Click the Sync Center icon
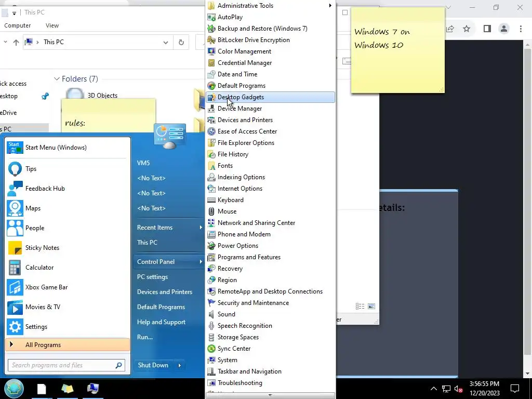Viewport: 532px width, 399px height. click(211, 349)
